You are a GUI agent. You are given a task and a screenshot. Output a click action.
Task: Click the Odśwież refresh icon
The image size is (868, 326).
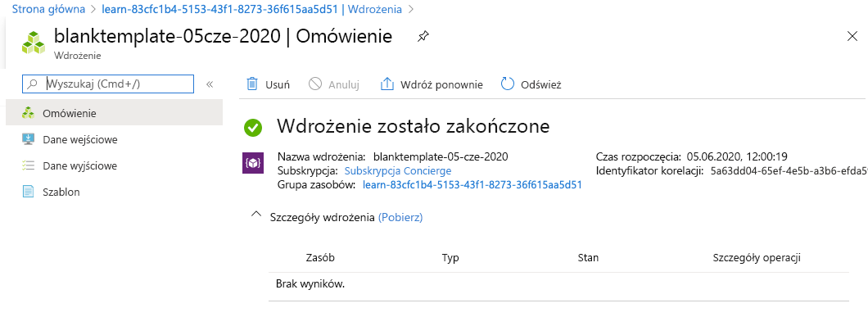pyautogui.click(x=508, y=84)
